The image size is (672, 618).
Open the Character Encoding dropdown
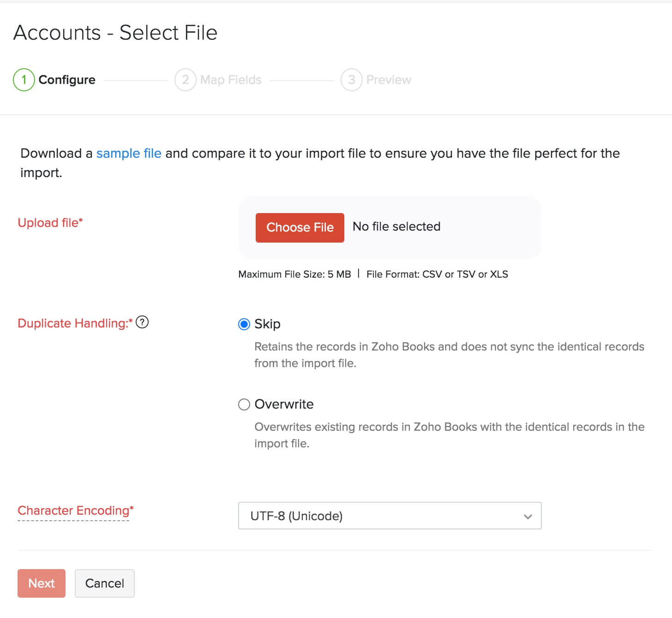[x=390, y=516]
